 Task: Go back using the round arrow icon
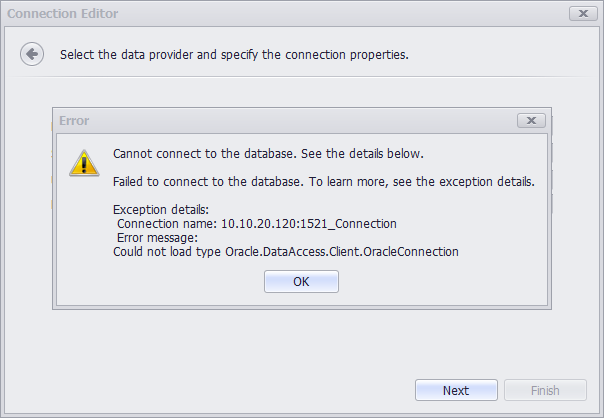(x=32, y=54)
